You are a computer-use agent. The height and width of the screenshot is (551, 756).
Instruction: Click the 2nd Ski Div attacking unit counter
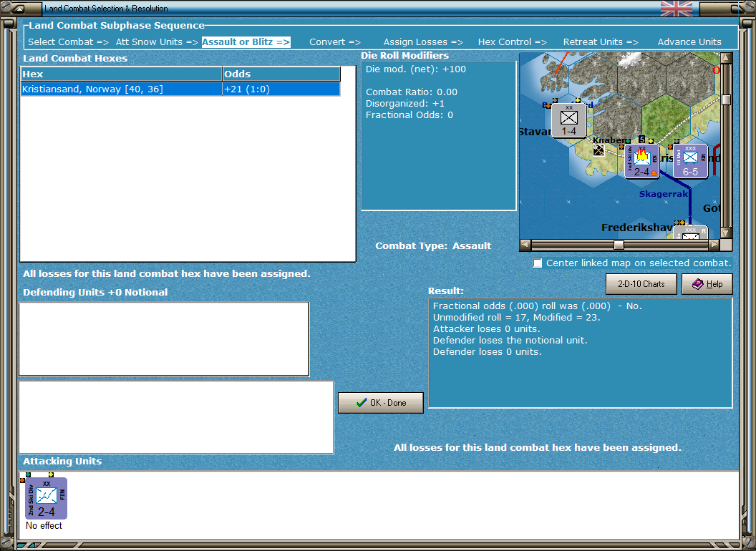coord(47,498)
